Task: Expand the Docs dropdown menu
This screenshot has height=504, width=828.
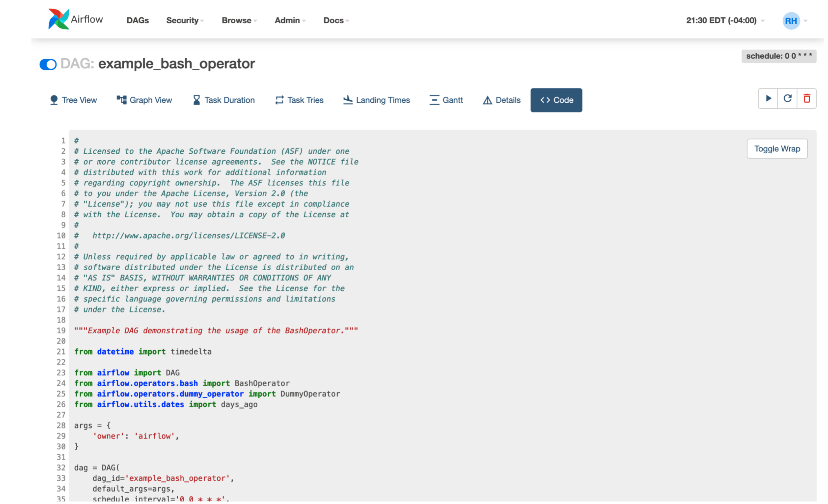Action: tap(336, 21)
